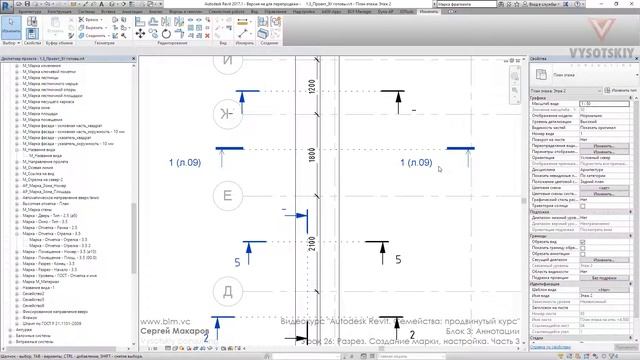Image resolution: width=640 pixels, height=360 pixels.
Task: Toggle the Crop Region Visible checkbox
Action: [x=582, y=248]
